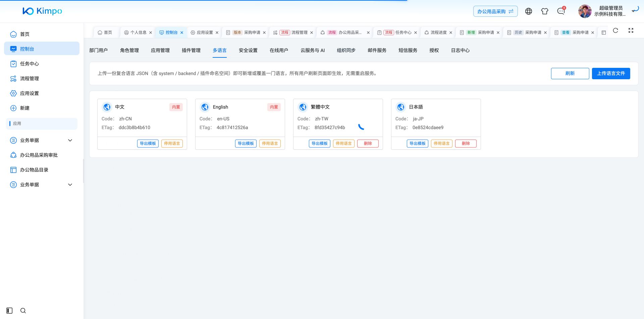Screen dimensions: 644x319
Task: Click the page refresh icon beside tabs
Action: 615,31
